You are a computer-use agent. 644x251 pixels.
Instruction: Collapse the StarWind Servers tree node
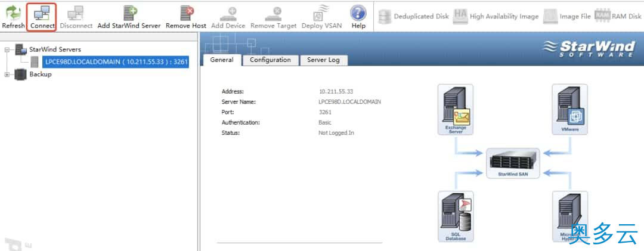[x=7, y=50]
